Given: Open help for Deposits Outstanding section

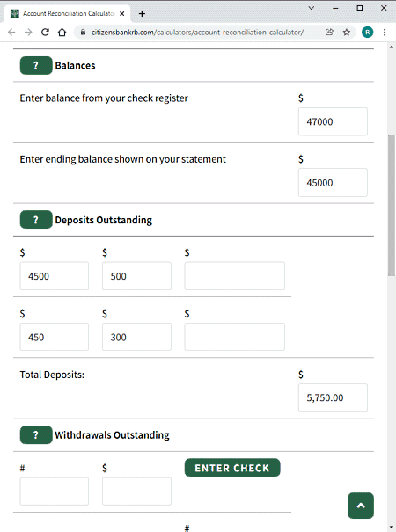Looking at the screenshot, I should pyautogui.click(x=36, y=220).
